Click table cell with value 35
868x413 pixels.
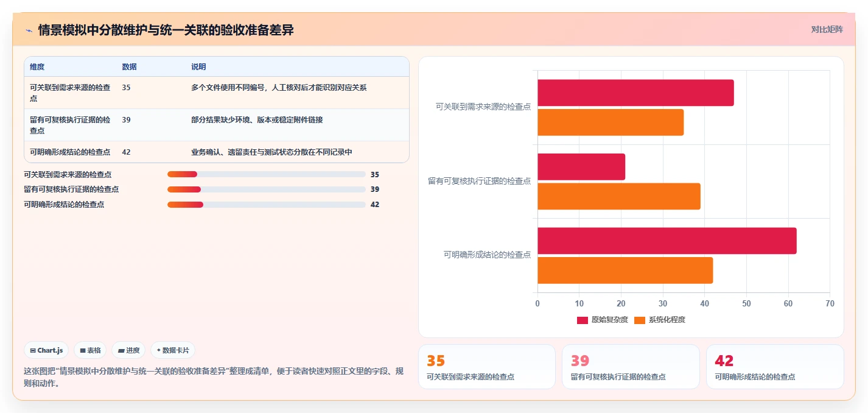click(x=126, y=88)
